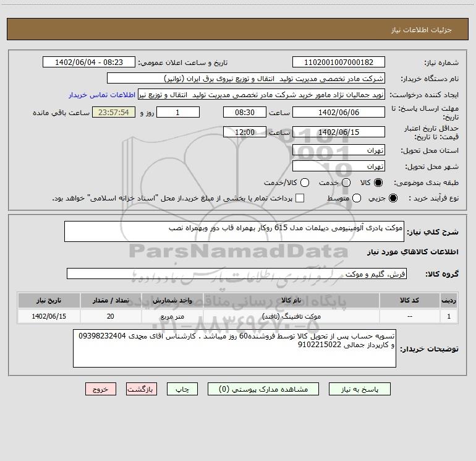
Task: Click the جزئیات اطلاعات نیاز header title
Action: click(x=422, y=30)
